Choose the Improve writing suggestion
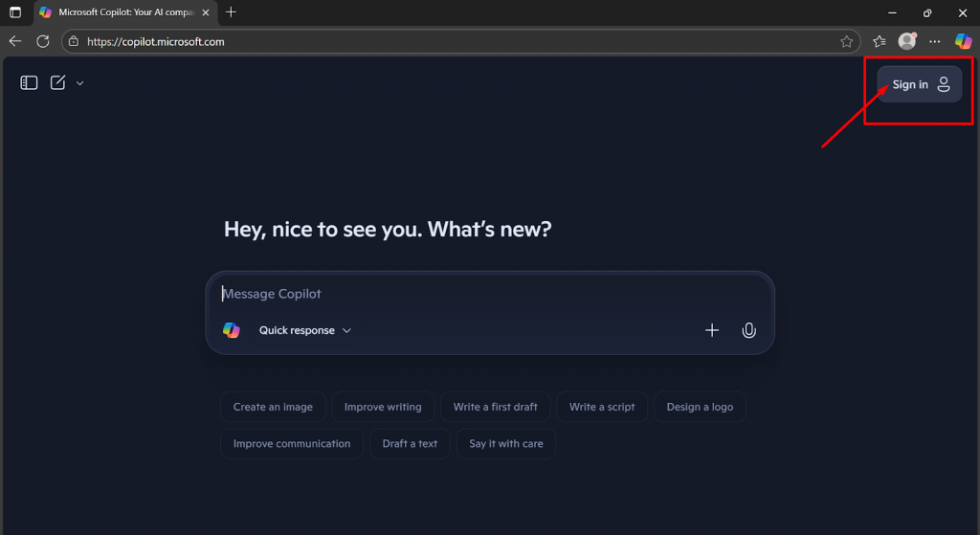 [x=383, y=407]
